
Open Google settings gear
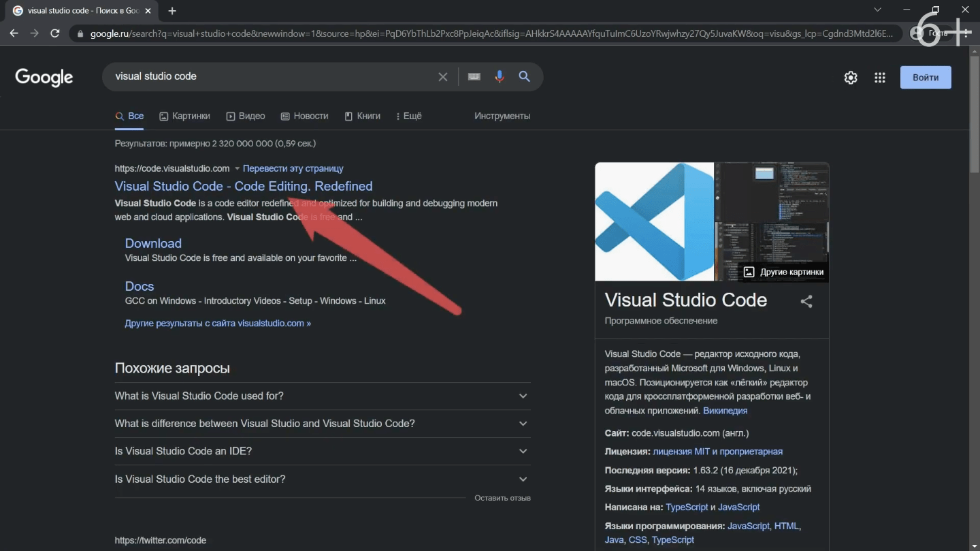coord(851,78)
